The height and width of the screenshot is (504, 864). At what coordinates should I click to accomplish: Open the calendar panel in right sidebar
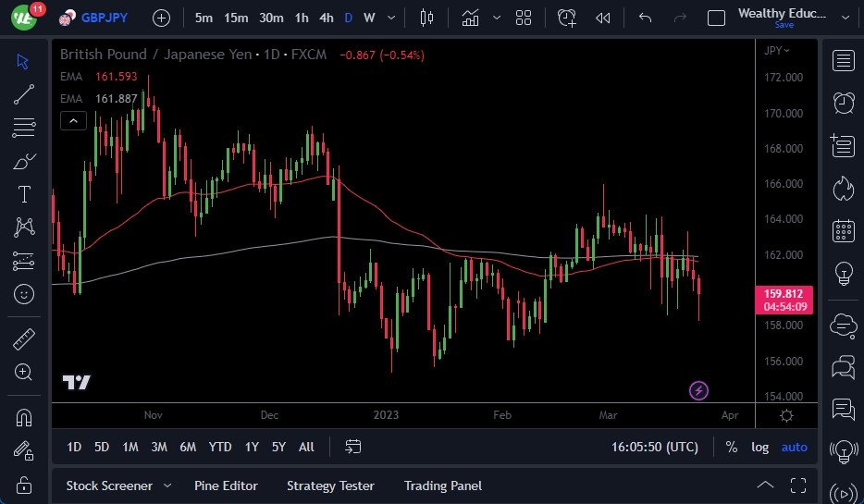point(843,230)
